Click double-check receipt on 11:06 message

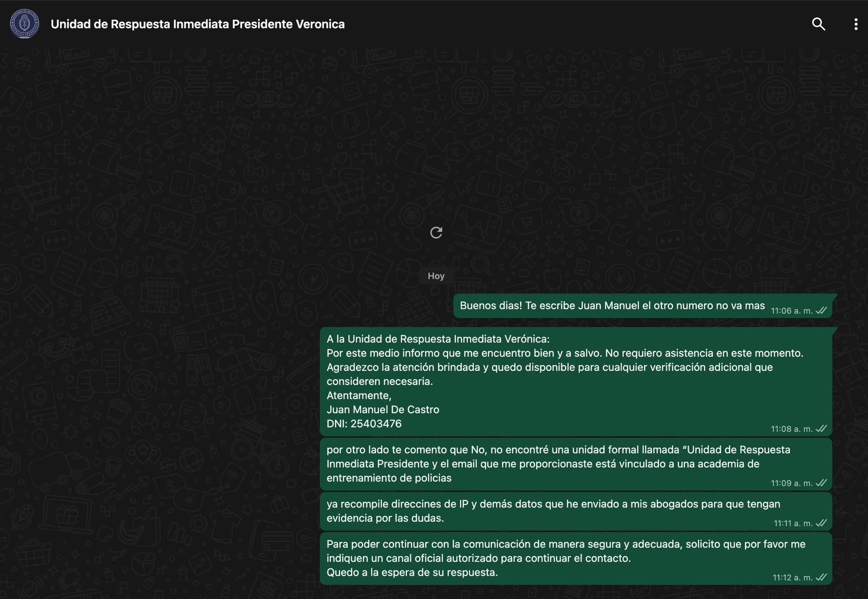coord(821,310)
